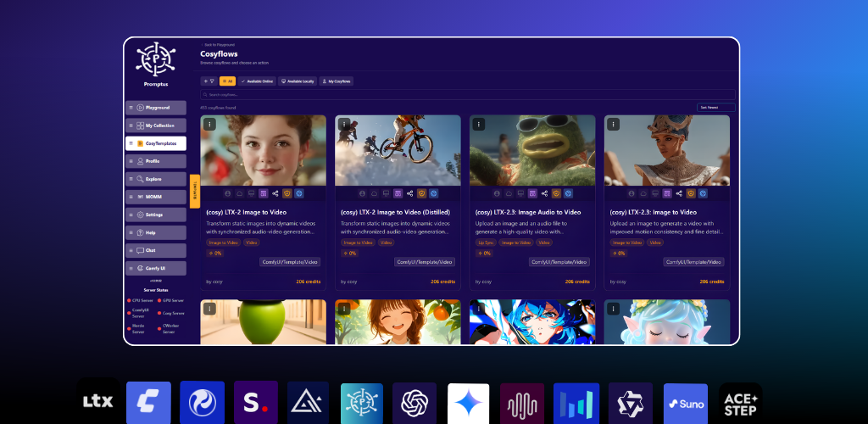Click the mountain biker thumbnail
This screenshot has width=868, height=424.
pos(398,150)
